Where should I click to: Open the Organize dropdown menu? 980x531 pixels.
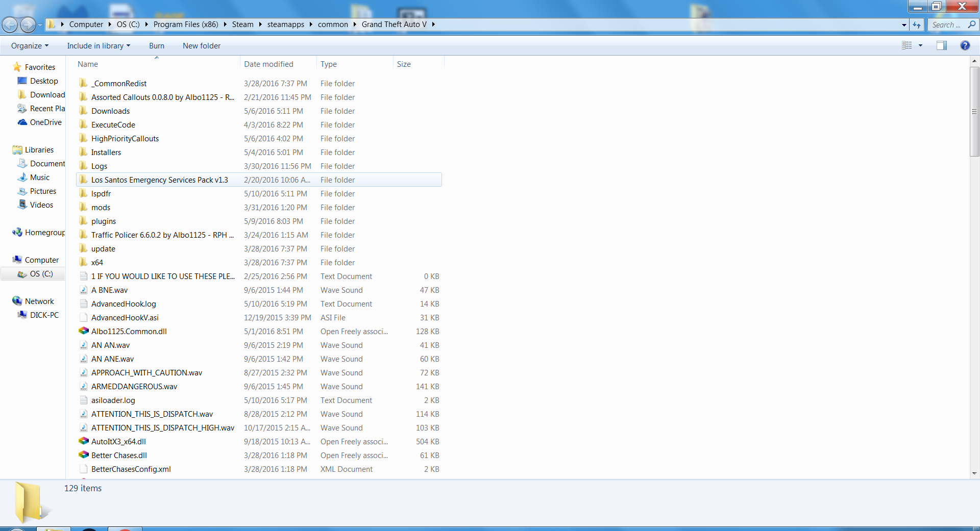coord(30,45)
